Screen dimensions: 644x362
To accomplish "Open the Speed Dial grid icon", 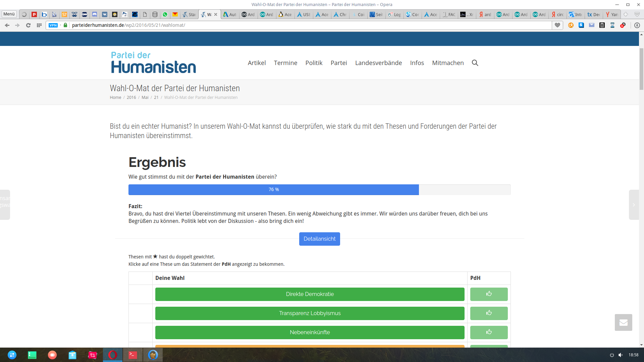I will pos(39,25).
